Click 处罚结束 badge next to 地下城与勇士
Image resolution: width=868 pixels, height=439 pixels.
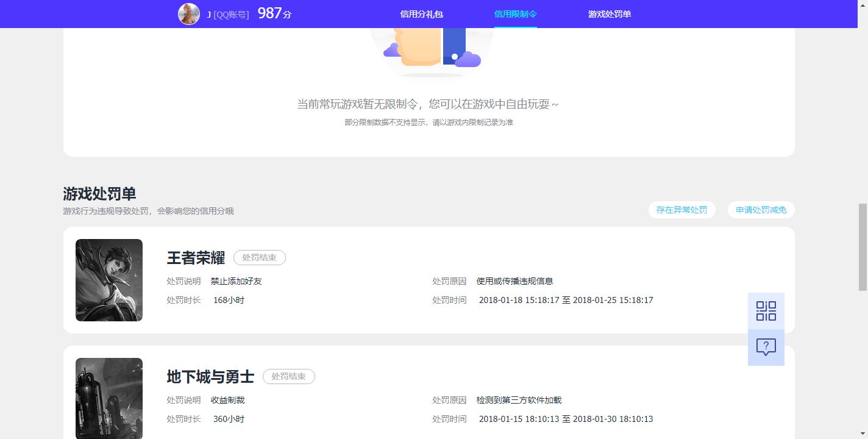288,377
